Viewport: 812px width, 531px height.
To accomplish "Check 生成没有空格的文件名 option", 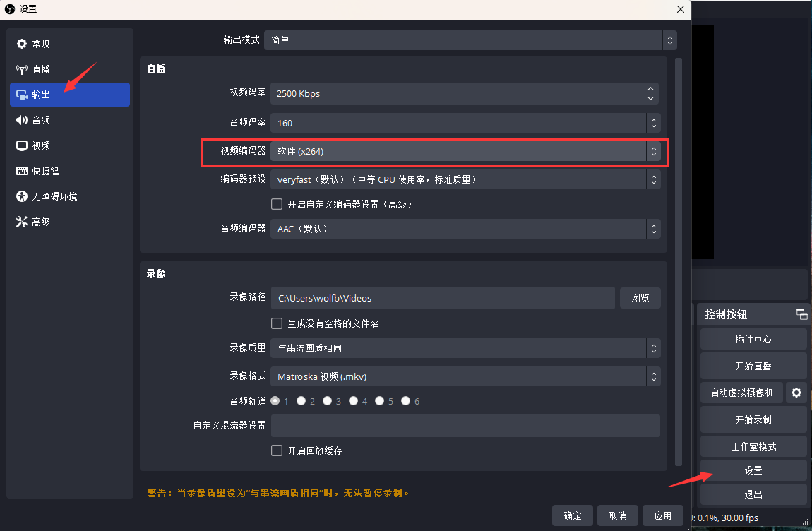I will coord(277,323).
